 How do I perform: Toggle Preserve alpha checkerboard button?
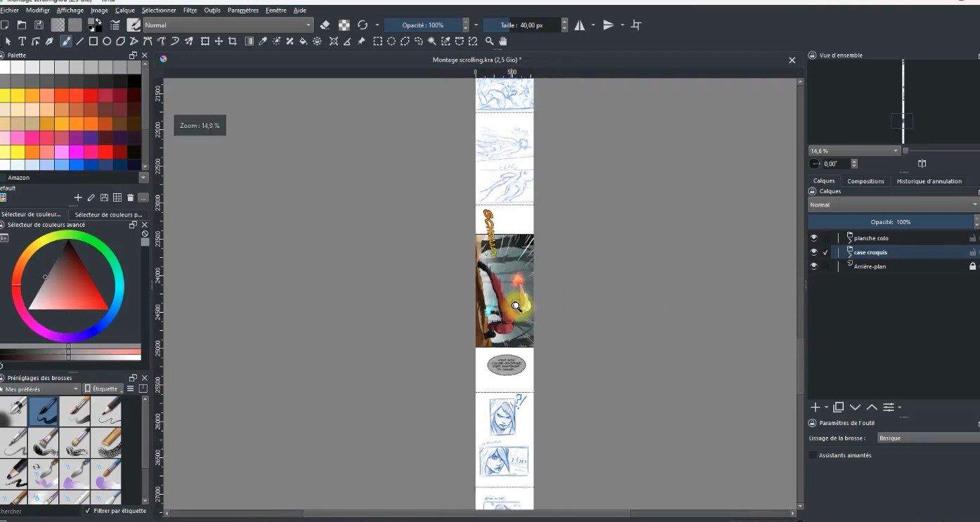pos(344,25)
